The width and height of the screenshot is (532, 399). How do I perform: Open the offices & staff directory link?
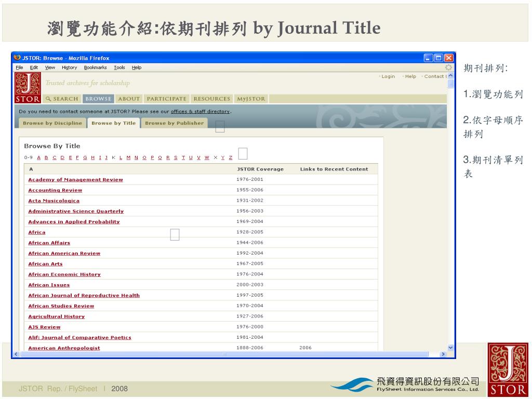point(200,111)
